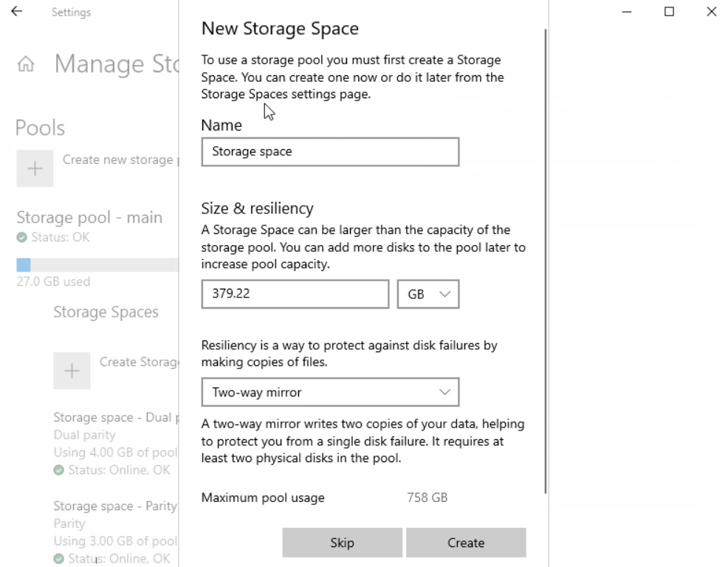Click the home icon beside Manage Storage
728x567 pixels.
(x=26, y=63)
